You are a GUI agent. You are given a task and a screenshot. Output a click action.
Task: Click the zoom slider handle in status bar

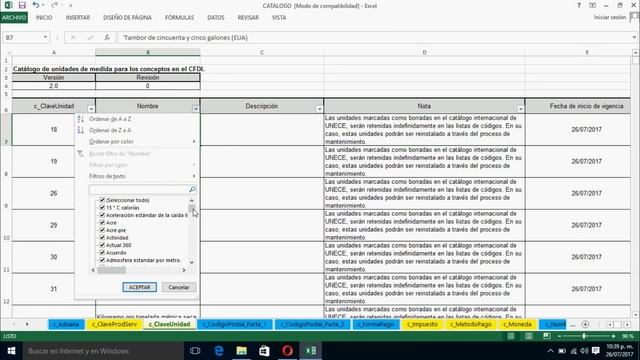584,336
